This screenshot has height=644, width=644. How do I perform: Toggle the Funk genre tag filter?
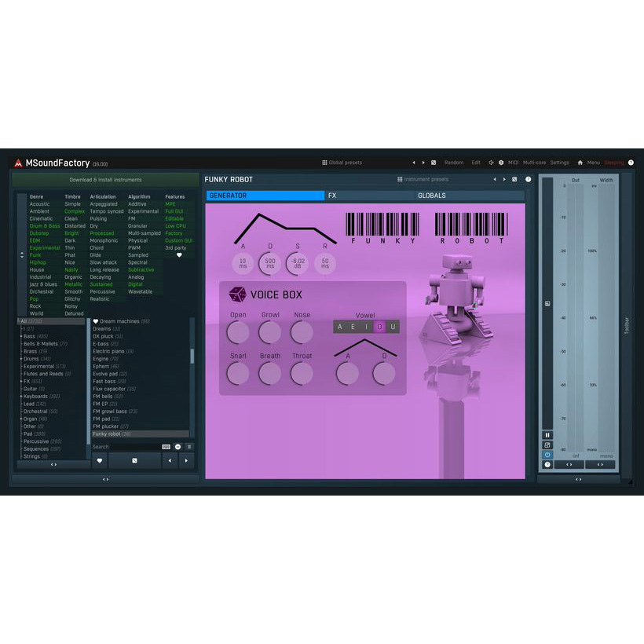35,255
